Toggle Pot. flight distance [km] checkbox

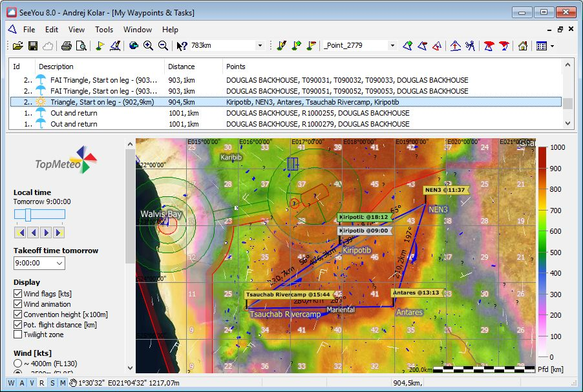pos(17,324)
